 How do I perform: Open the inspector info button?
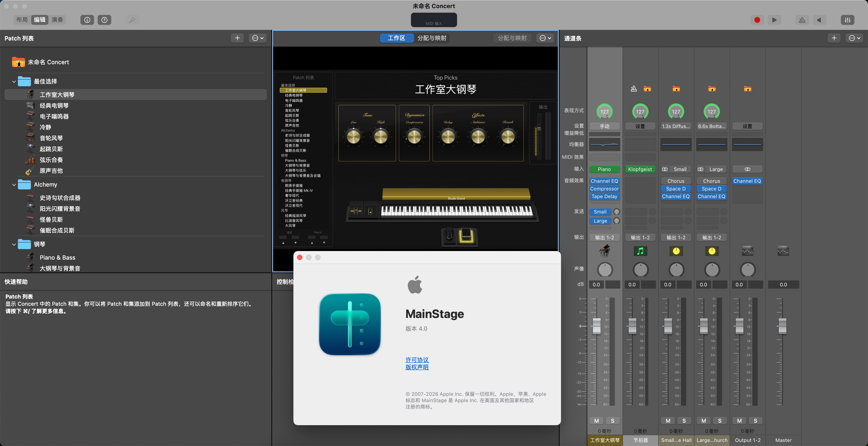click(87, 20)
